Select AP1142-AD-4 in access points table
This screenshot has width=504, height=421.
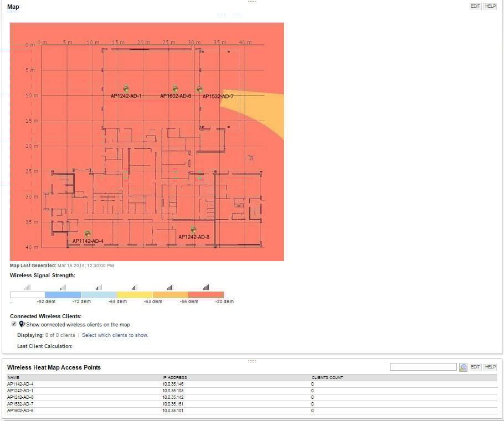[20, 384]
